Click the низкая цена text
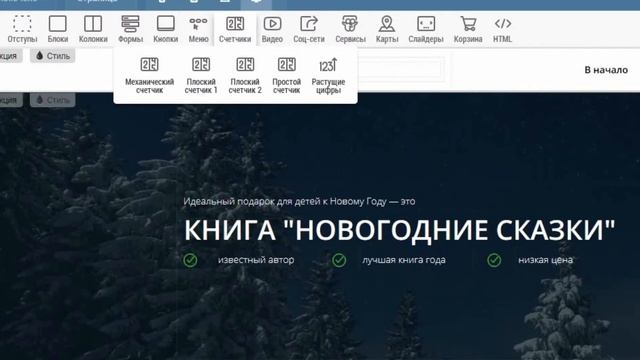640x360 pixels. click(545, 260)
